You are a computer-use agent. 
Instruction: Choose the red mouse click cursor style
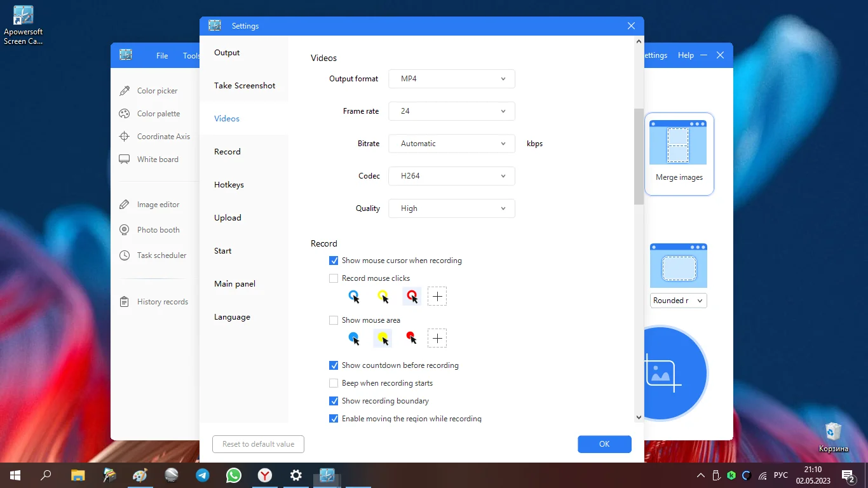pyautogui.click(x=412, y=296)
